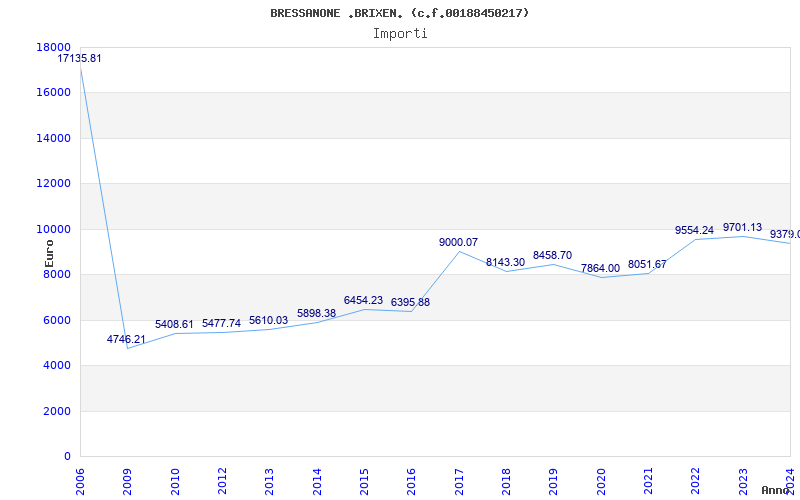The width and height of the screenshot is (800, 500).
Task: Select the data label 8458.70
Action: point(553,255)
